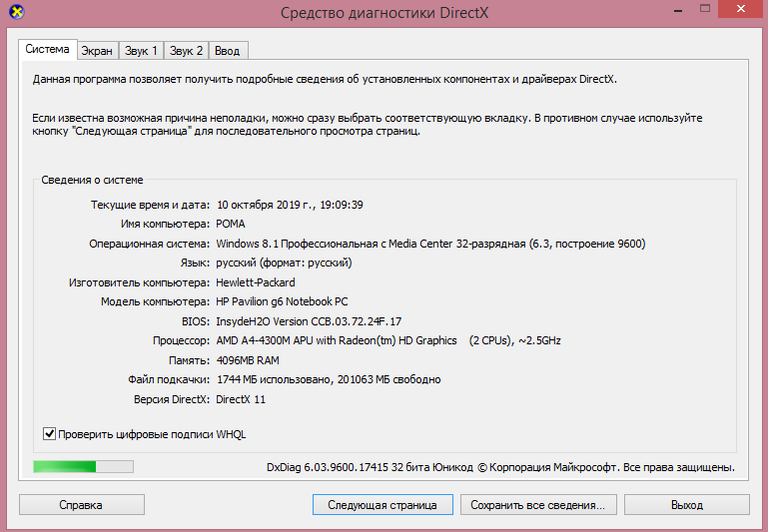Screen dimensions: 768x532
Task: Switch to the Экран tab
Action: (97, 51)
